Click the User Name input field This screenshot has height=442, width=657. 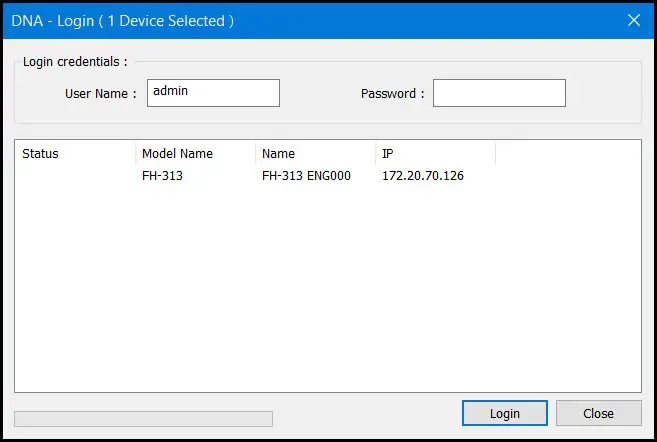tap(213, 93)
